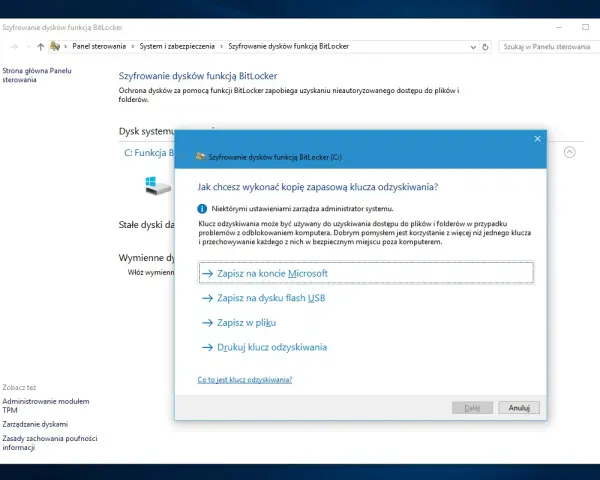Expand chevron after Panel sterowania breadcrumb
Image resolution: width=600 pixels, height=480 pixels.
click(133, 47)
